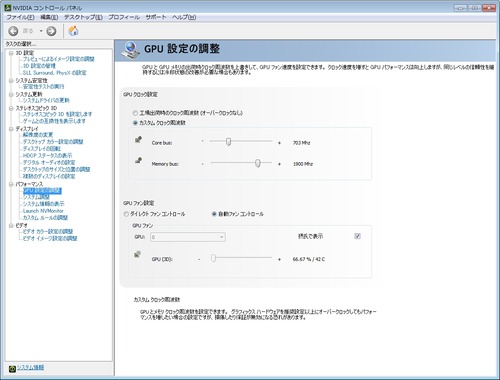Open the プロフィール menu
The width and height of the screenshot is (500, 380).
(124, 17)
